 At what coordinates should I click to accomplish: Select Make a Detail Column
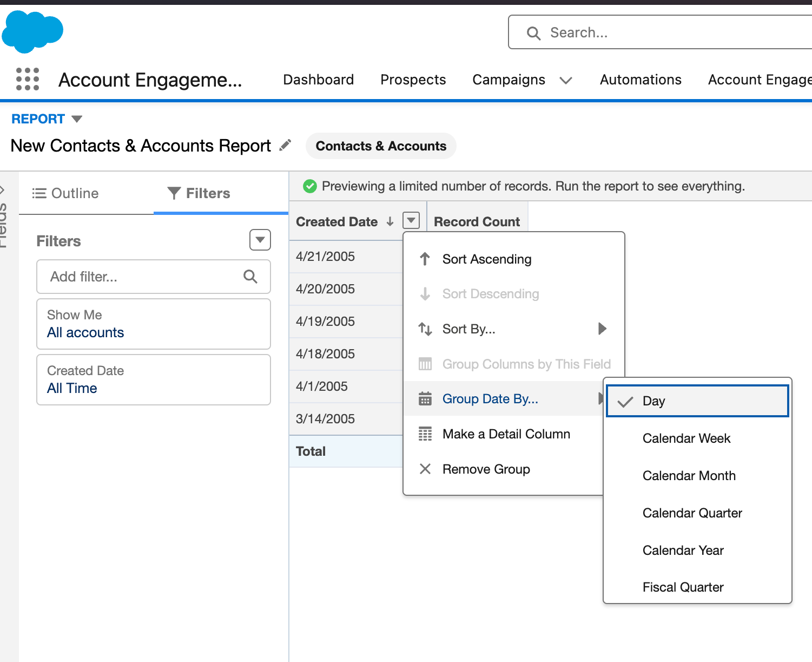504,434
